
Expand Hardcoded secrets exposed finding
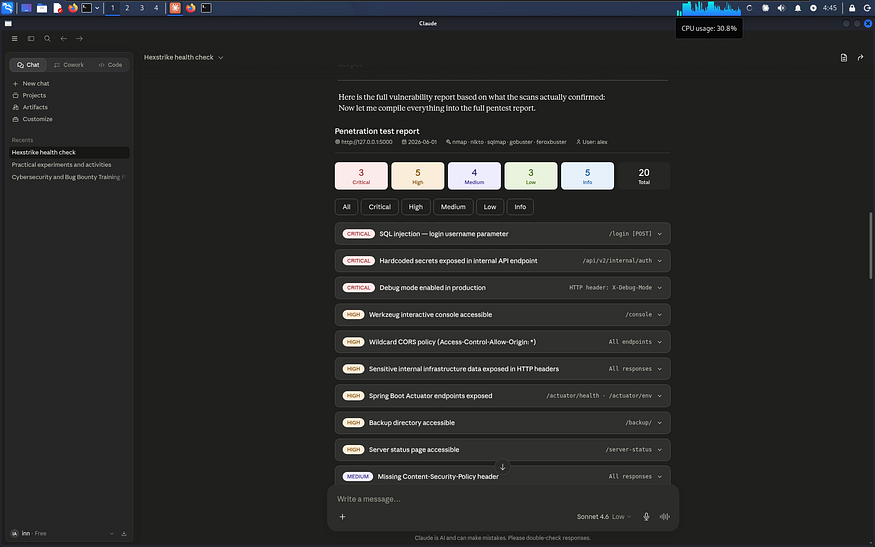(x=502, y=261)
